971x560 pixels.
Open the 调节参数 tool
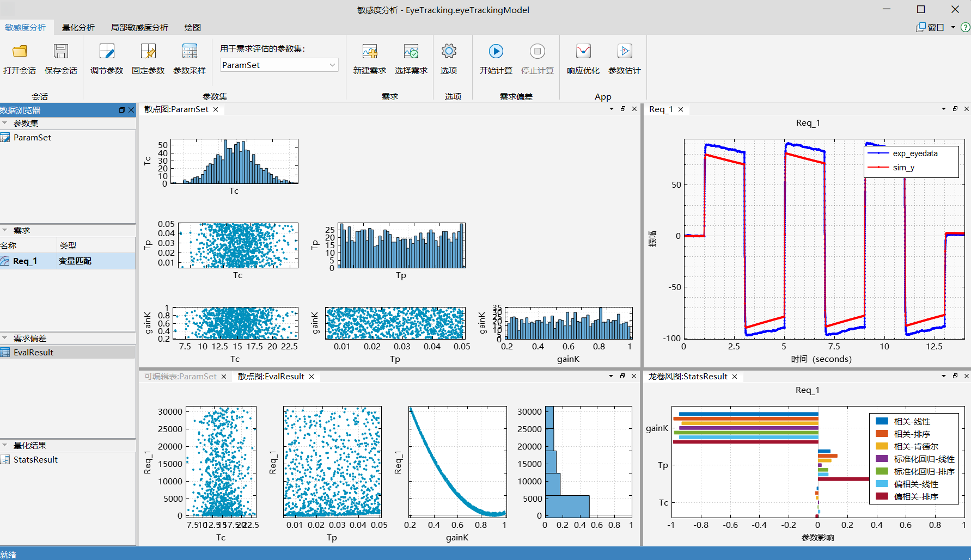[x=107, y=52]
